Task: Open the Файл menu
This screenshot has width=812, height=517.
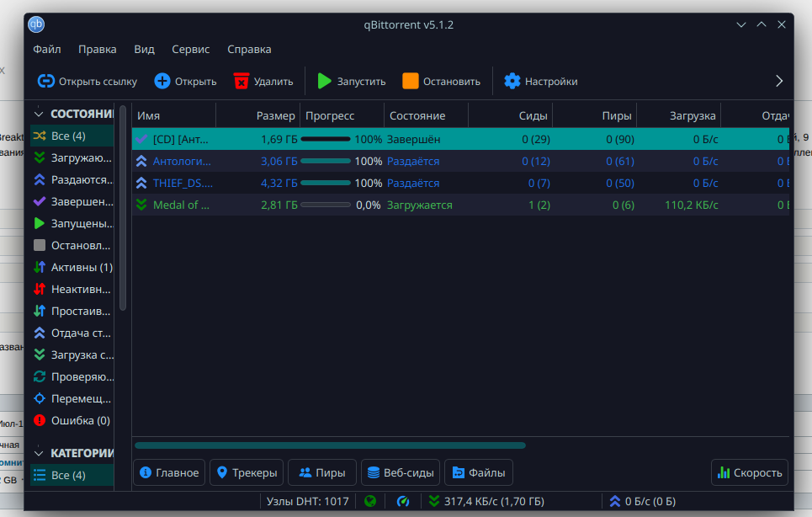Action: tap(47, 49)
